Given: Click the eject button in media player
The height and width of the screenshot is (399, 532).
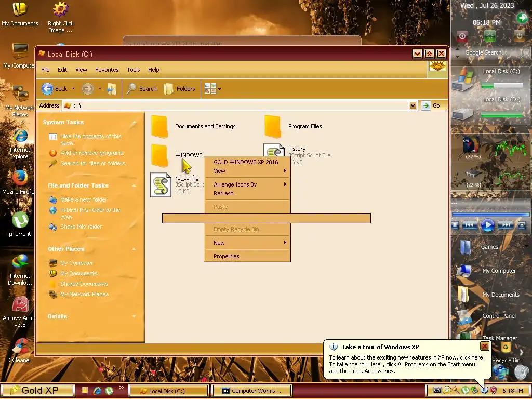Looking at the screenshot, I should [522, 225].
